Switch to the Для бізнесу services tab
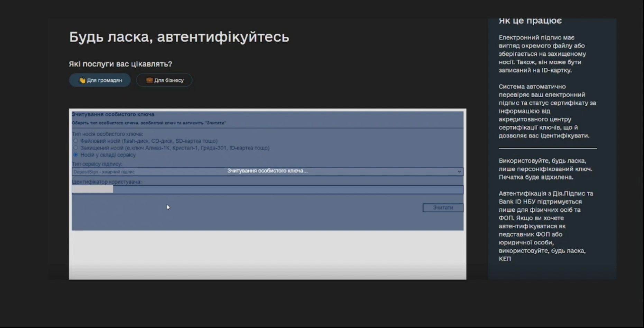644x328 pixels. point(164,80)
